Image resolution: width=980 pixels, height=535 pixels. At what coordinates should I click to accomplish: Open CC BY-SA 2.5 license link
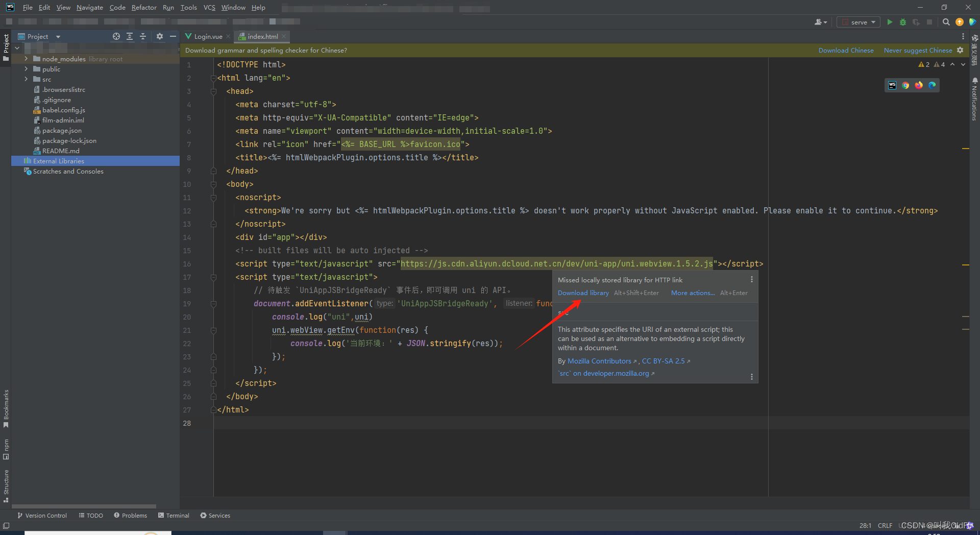[663, 361]
